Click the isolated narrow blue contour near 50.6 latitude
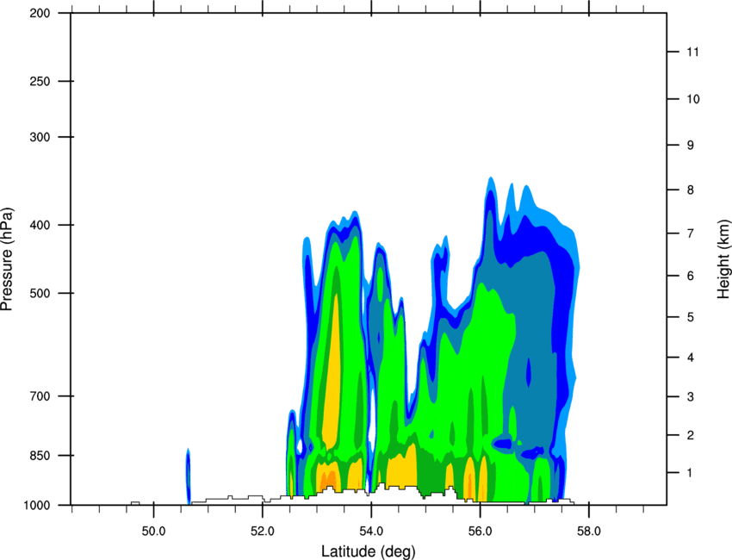732x560 pixels. pos(188,476)
